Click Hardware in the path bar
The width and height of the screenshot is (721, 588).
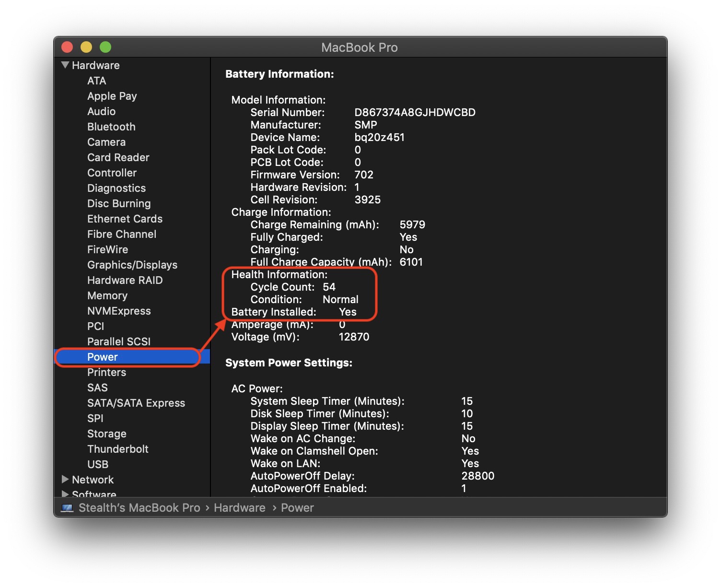[239, 507]
